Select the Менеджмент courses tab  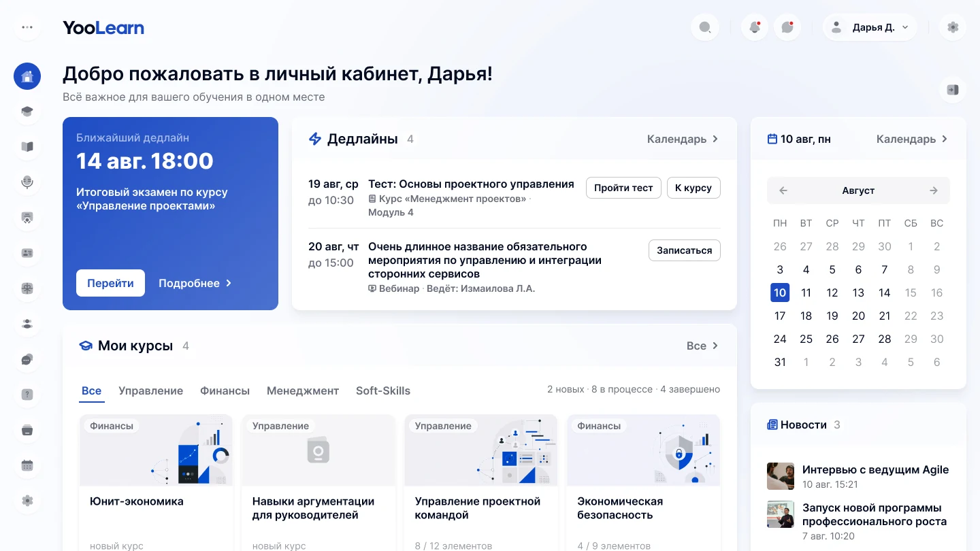point(303,390)
